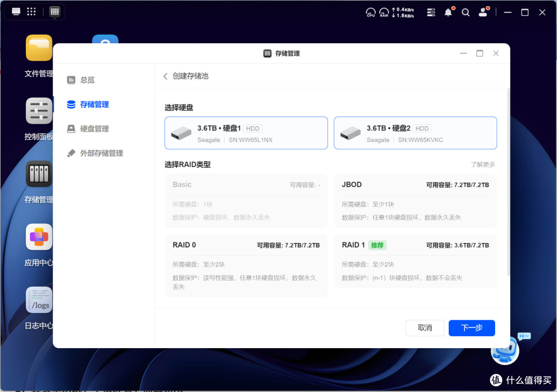The image size is (557, 392).
Task: Click the HDD tag on 硬盘2
Action: [x=422, y=128]
